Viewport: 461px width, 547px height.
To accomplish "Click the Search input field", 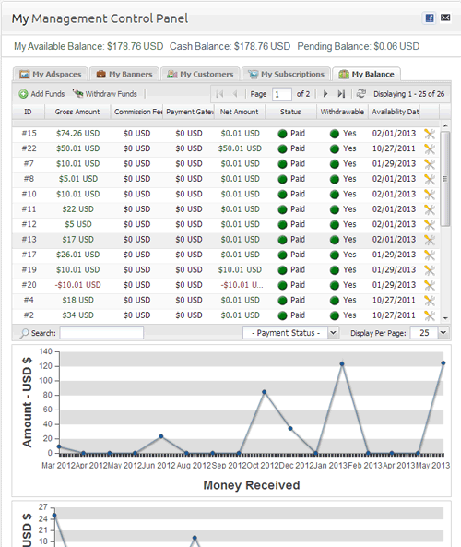I will click(x=102, y=333).
